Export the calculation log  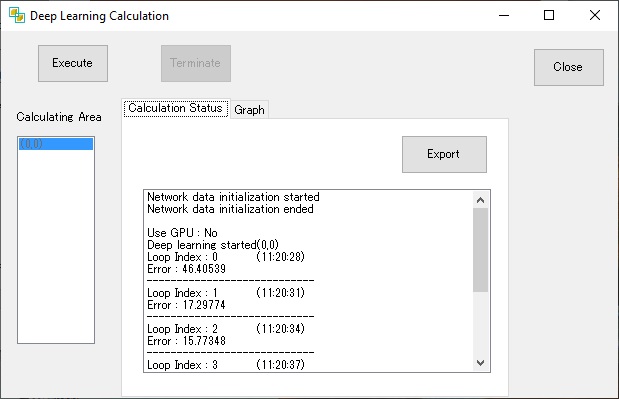click(x=444, y=154)
